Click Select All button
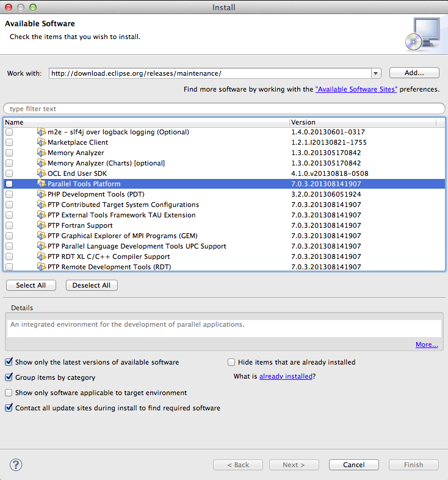 (x=31, y=285)
